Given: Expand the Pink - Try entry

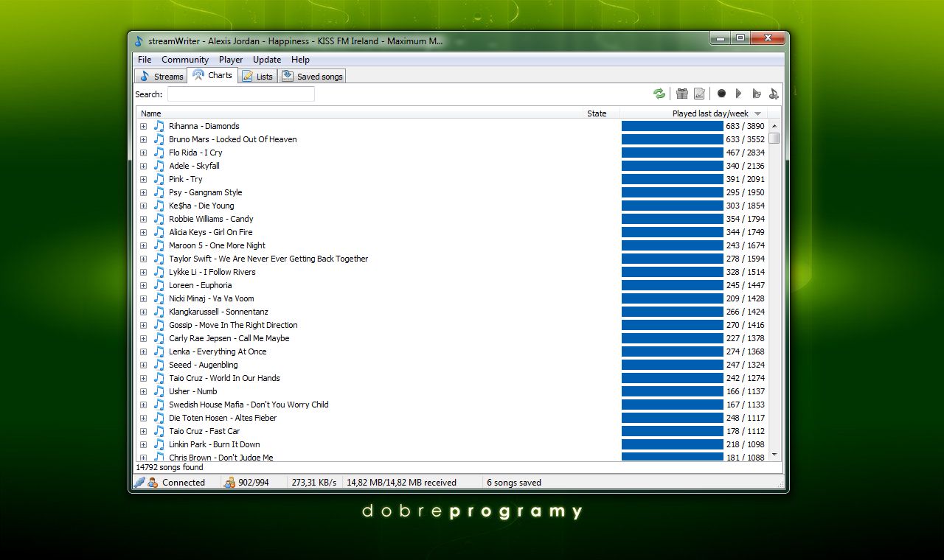Looking at the screenshot, I should tap(143, 179).
